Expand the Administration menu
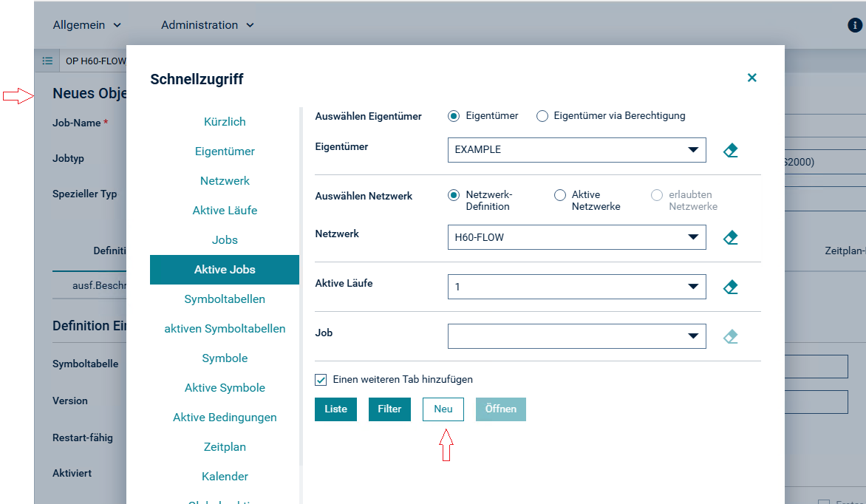 pyautogui.click(x=207, y=25)
